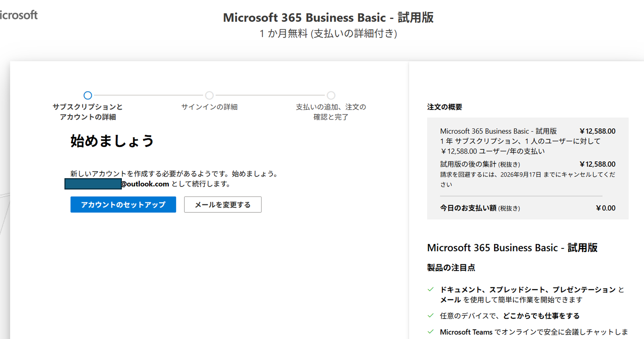Click the アカウントのセットアップ button

[123, 205]
